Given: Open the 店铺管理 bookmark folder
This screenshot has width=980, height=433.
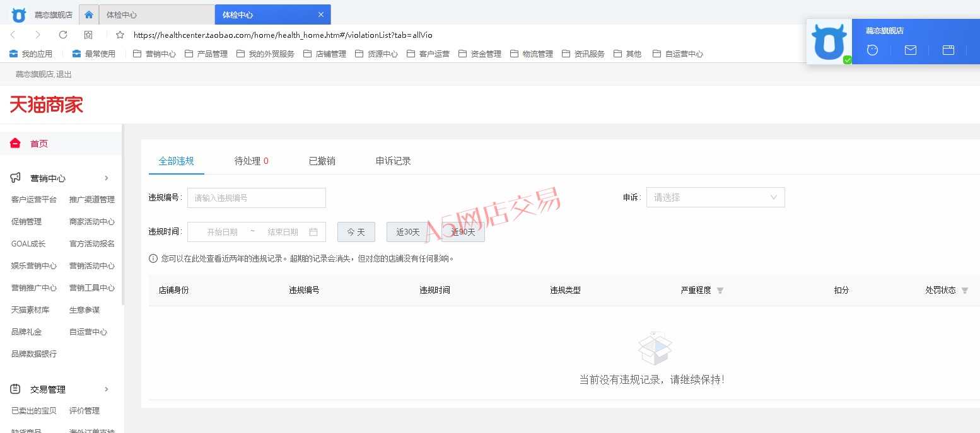Looking at the screenshot, I should pyautogui.click(x=325, y=54).
